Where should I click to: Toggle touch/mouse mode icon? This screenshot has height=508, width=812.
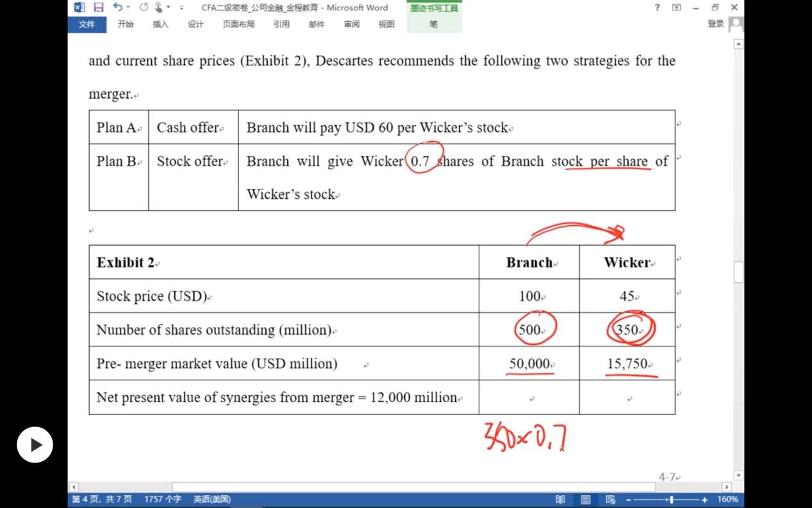[x=158, y=8]
